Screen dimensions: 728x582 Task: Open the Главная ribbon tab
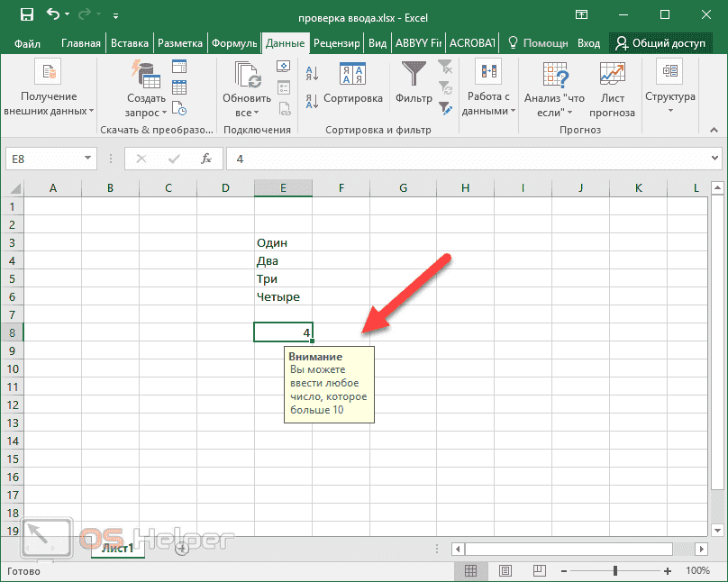(80, 43)
